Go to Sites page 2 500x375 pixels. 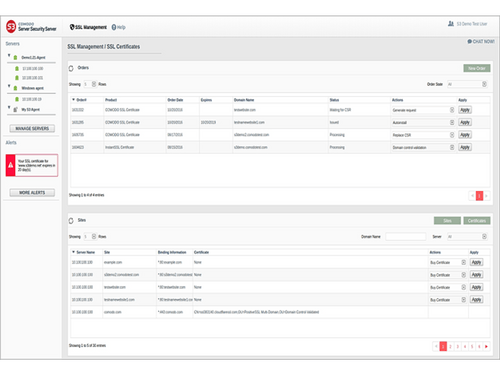[450, 347]
